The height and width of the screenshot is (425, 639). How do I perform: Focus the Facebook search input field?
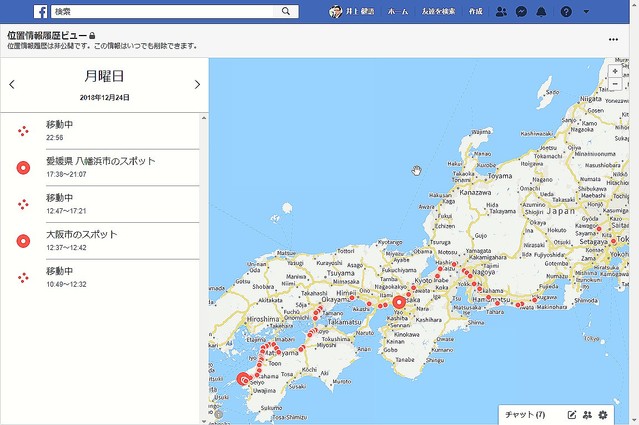tap(162, 11)
